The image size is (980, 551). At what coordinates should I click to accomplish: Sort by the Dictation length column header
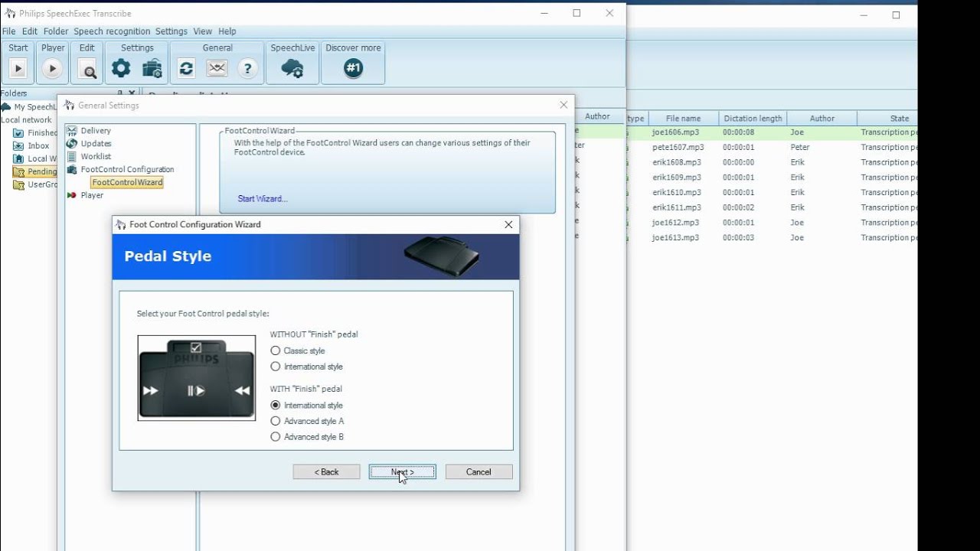point(753,119)
